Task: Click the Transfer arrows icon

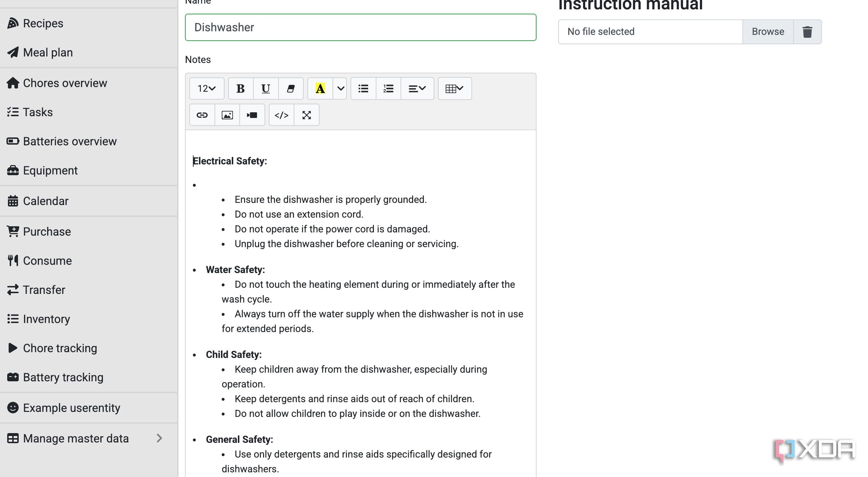Action: point(13,290)
